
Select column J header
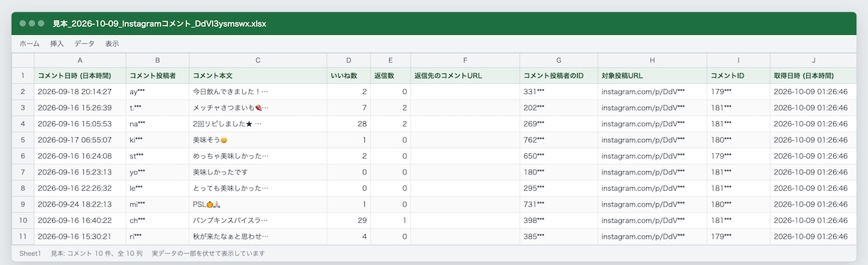tap(813, 61)
